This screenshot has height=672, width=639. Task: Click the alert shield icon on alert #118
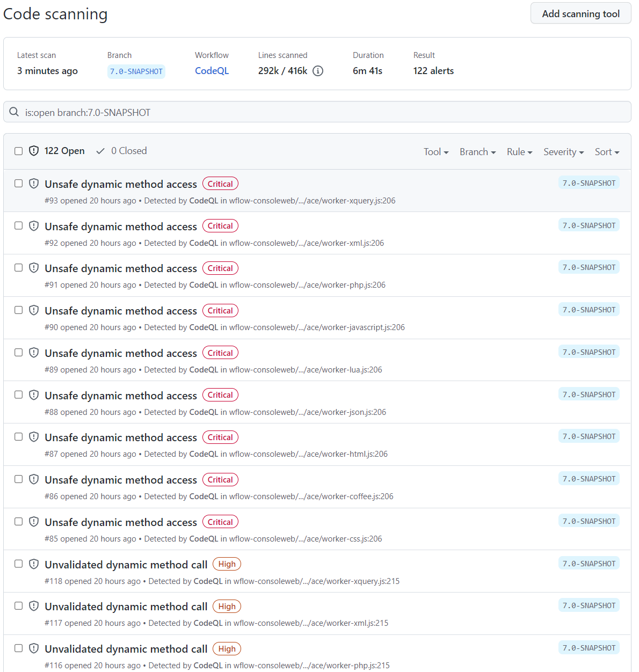pyautogui.click(x=34, y=564)
